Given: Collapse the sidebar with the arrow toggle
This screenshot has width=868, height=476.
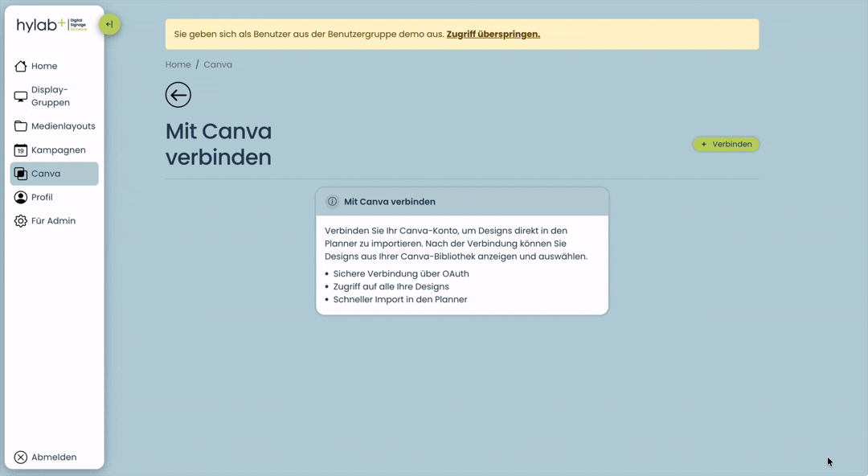Looking at the screenshot, I should pos(109,24).
